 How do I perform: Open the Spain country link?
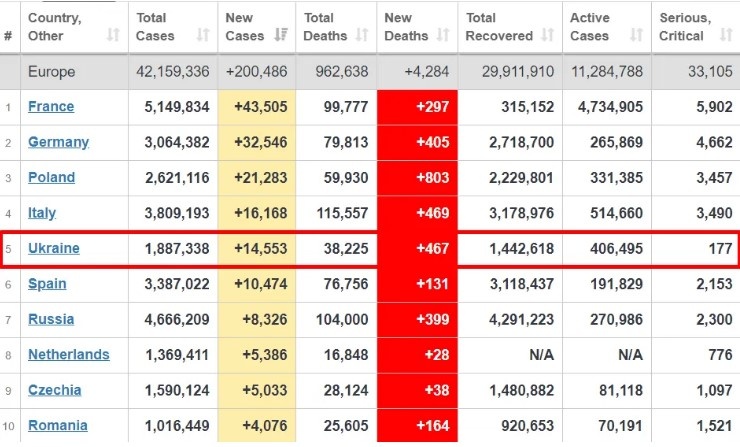(47, 284)
